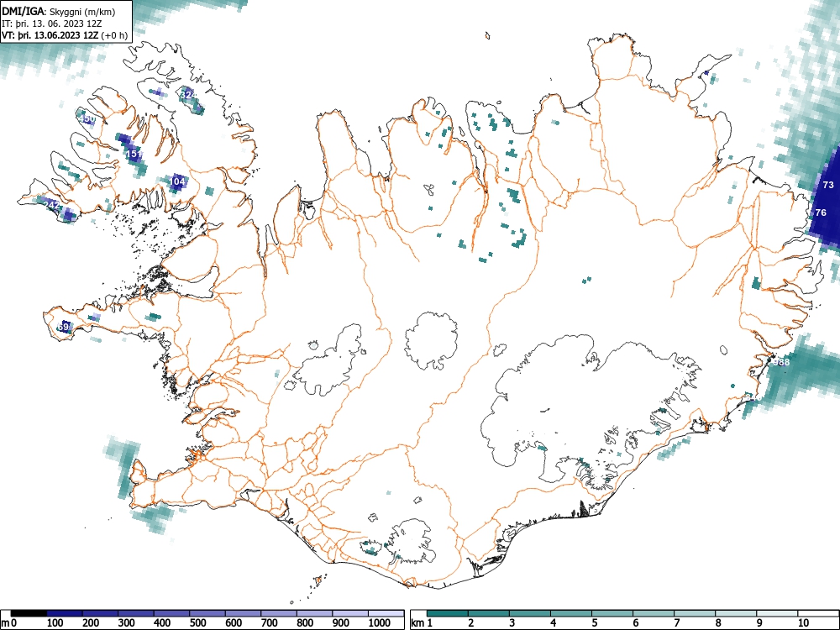This screenshot has height=630, width=840.
Task: Click the partly hidden value label '450'
Action: pyautogui.click(x=87, y=119)
